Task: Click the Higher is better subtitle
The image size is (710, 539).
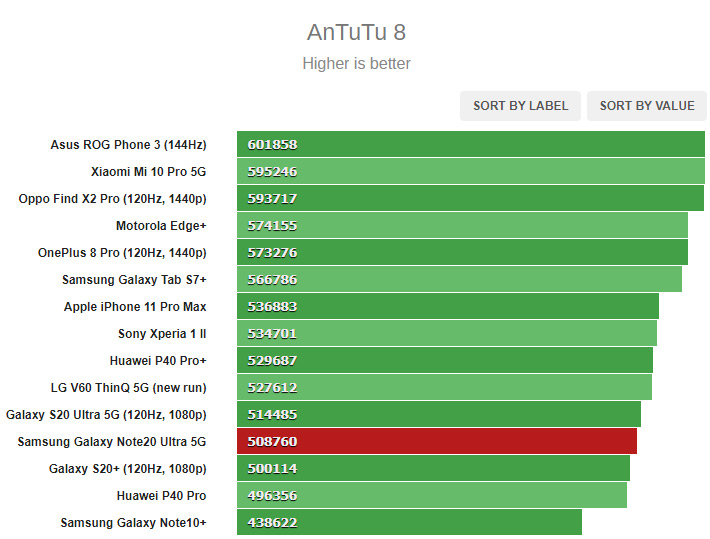Action: pyautogui.click(x=356, y=63)
